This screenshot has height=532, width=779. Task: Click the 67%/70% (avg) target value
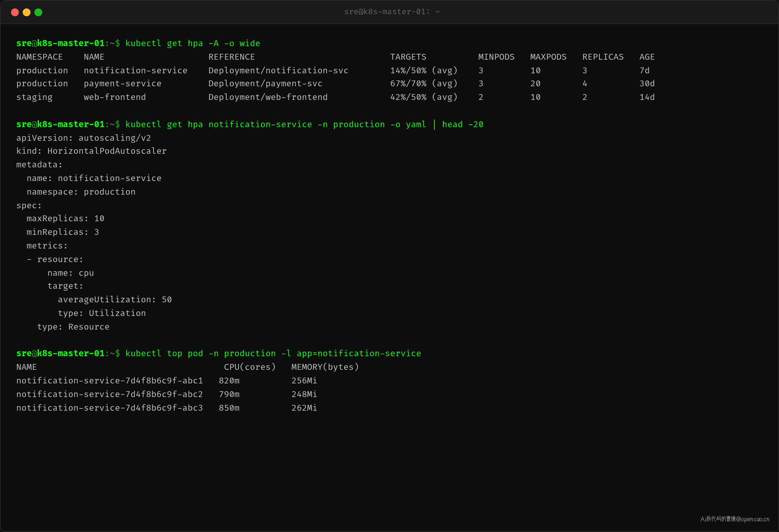click(424, 83)
